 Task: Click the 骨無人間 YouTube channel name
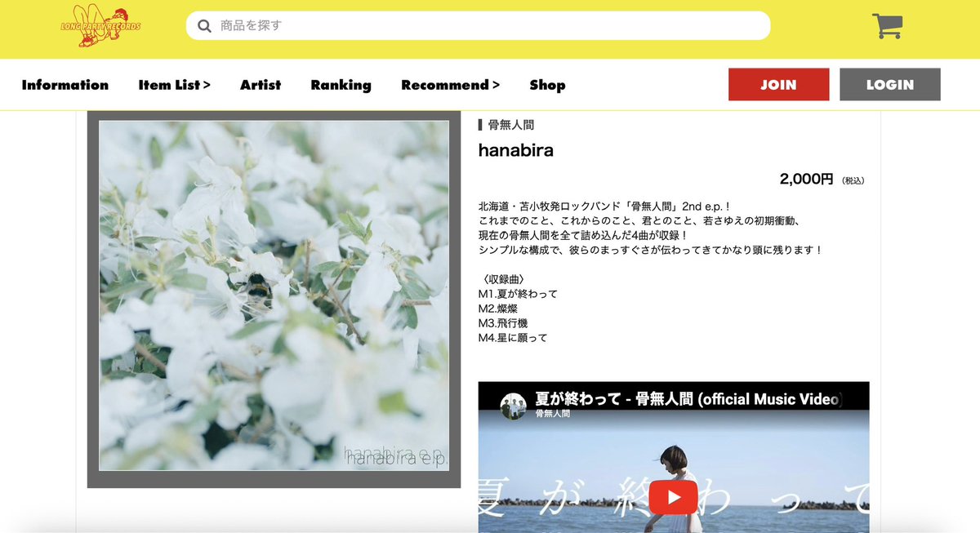(552, 414)
